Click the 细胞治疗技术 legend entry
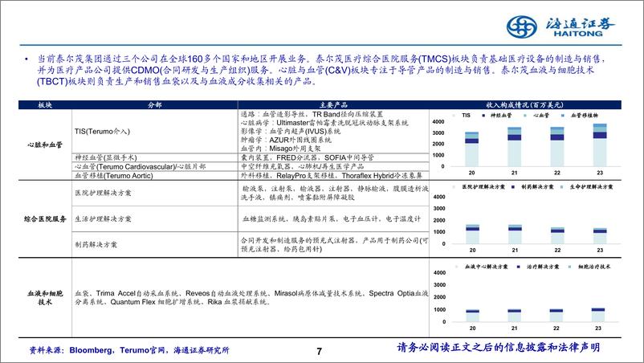 [x=589, y=267]
